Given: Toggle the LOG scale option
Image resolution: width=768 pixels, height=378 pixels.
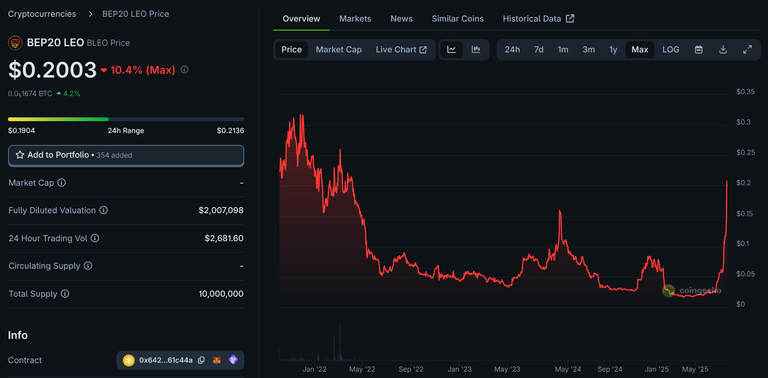Looking at the screenshot, I should tap(671, 49).
